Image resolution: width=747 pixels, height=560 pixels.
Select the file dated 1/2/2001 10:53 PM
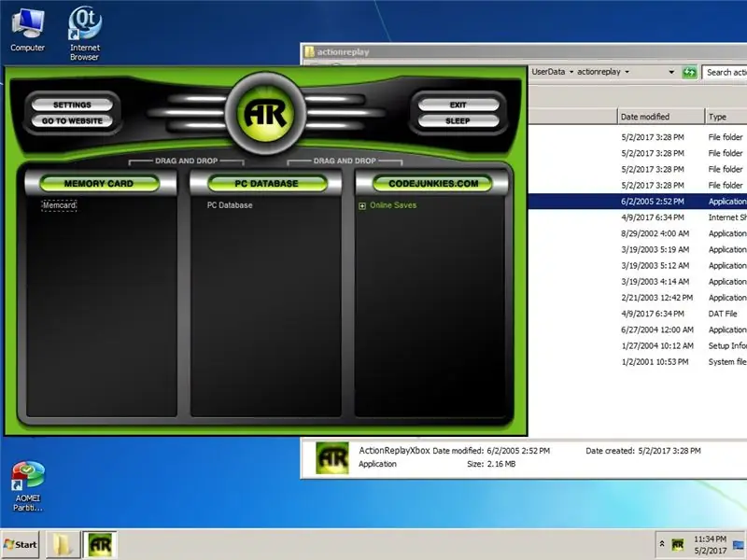click(x=638, y=362)
